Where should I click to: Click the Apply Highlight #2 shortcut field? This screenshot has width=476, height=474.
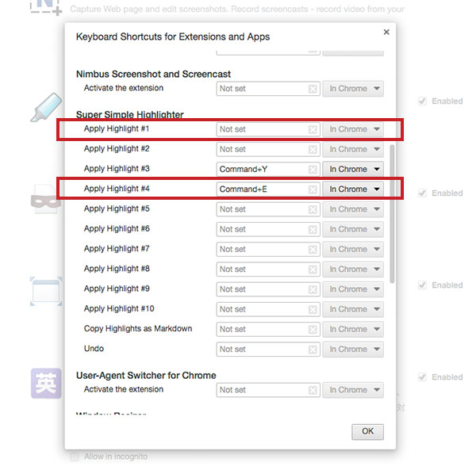[268, 149]
